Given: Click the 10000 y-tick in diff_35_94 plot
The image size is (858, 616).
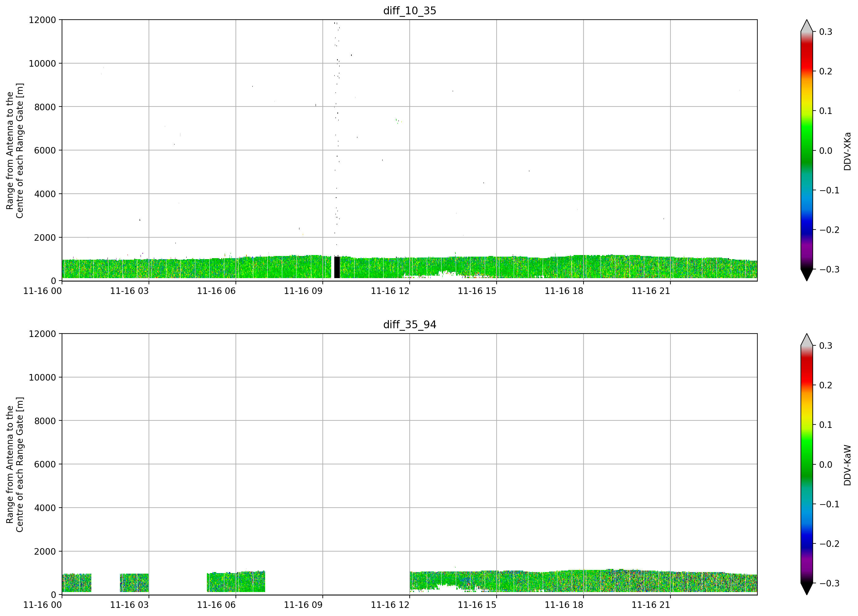Looking at the screenshot, I should (x=42, y=377).
